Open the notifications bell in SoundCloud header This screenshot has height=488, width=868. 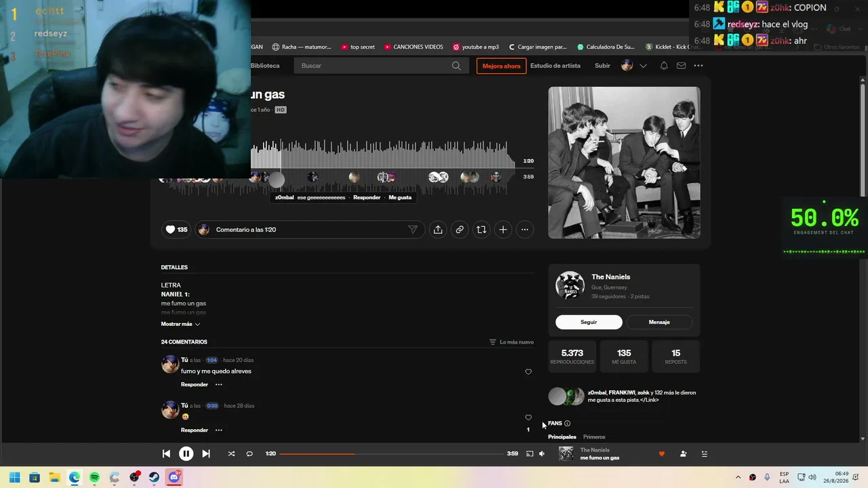point(664,66)
